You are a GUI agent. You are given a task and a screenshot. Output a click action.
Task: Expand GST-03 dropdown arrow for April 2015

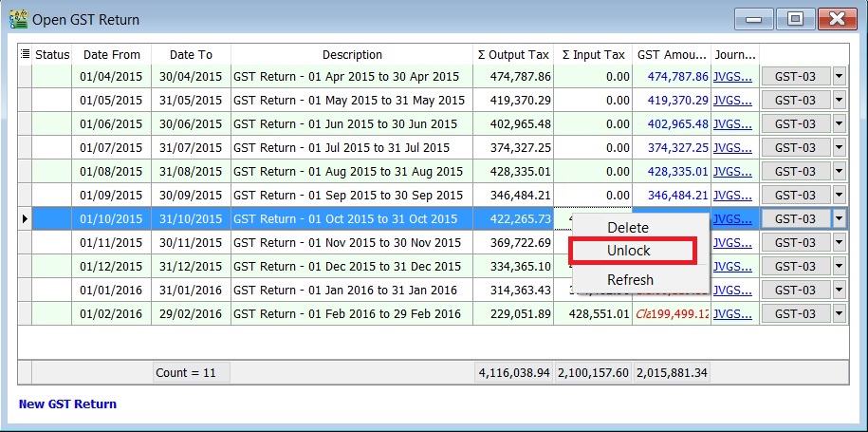(x=839, y=77)
